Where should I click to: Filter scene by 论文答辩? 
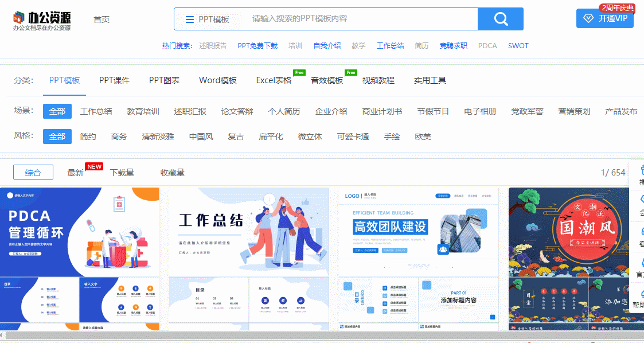coord(237,111)
